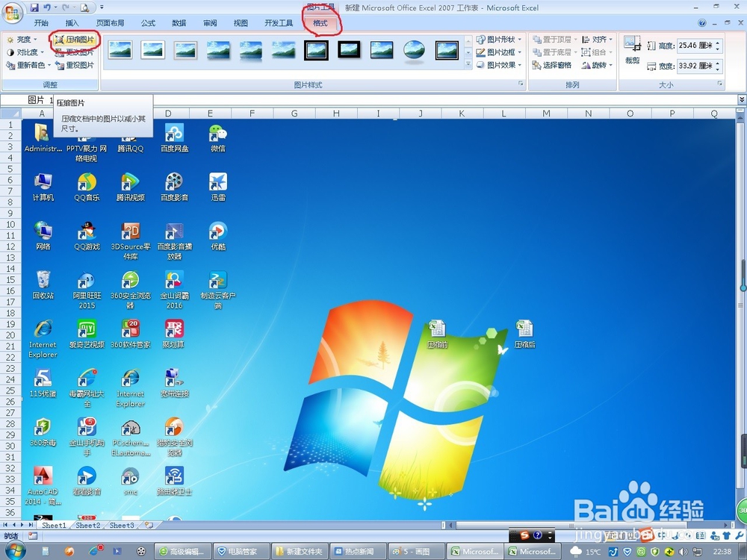Click the Name Box showing 图片 1
The width and height of the screenshot is (747, 560).
(x=41, y=100)
